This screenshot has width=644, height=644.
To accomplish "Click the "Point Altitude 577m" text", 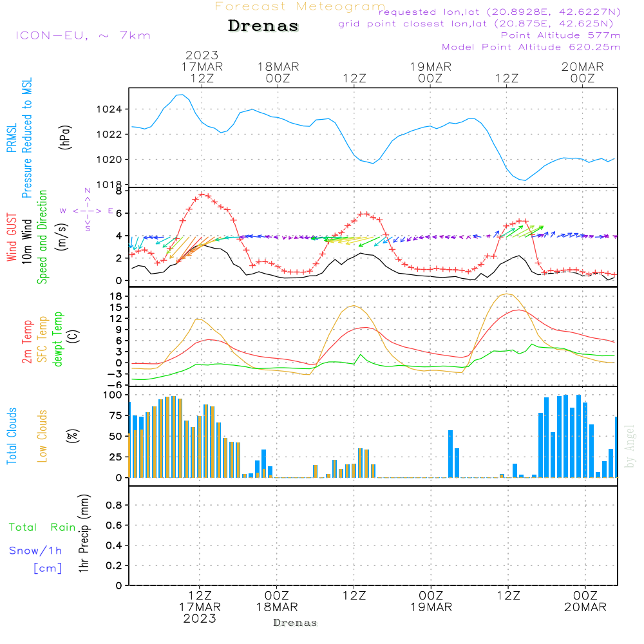I will pyautogui.click(x=561, y=35).
